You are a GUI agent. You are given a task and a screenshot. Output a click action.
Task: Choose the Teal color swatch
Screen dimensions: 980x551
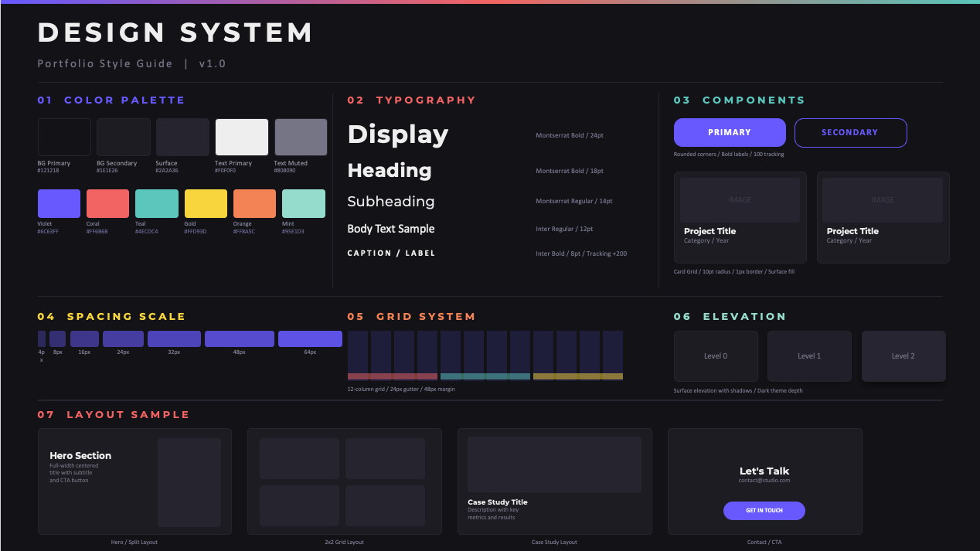pyautogui.click(x=157, y=203)
